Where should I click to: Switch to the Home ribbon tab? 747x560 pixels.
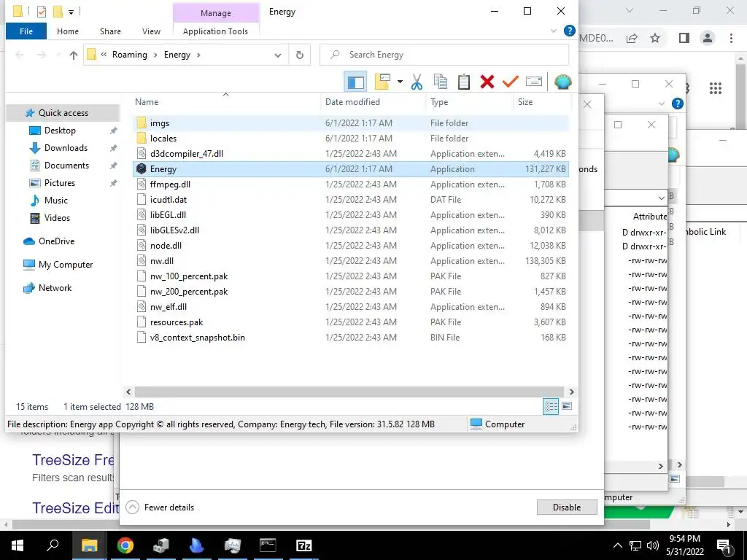(68, 31)
